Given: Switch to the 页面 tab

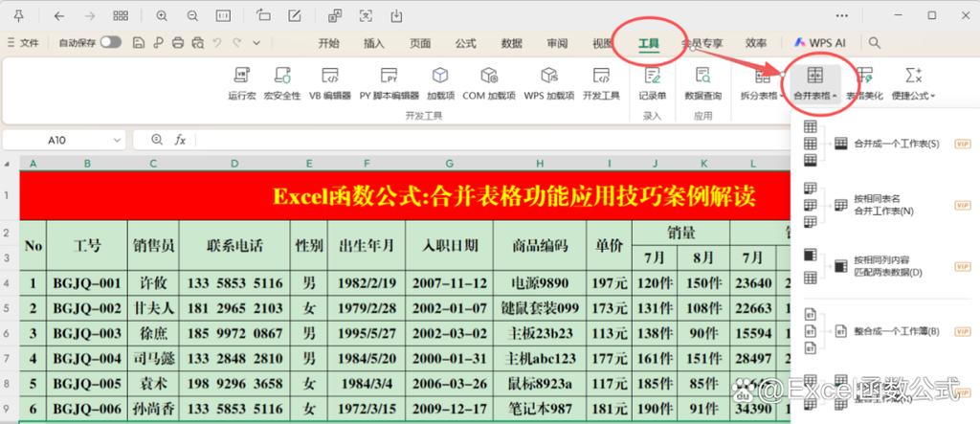Looking at the screenshot, I should point(420,43).
